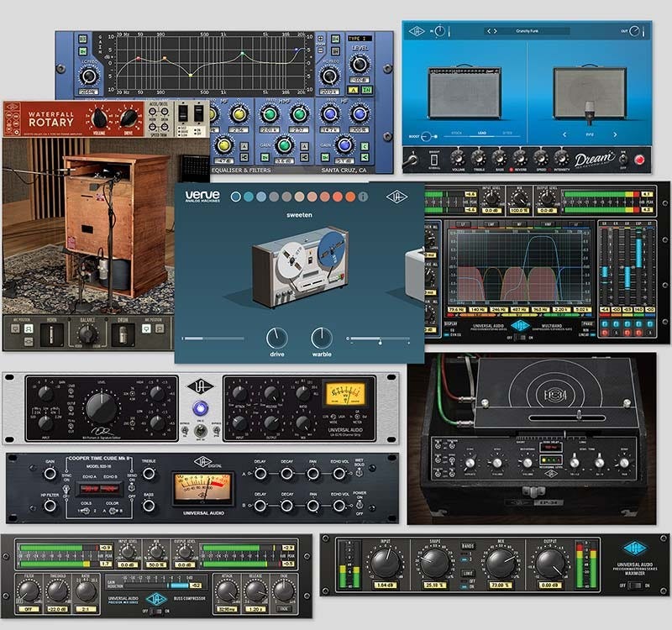
Task: Select the LEAD amp mode tab
Action: 482,134
